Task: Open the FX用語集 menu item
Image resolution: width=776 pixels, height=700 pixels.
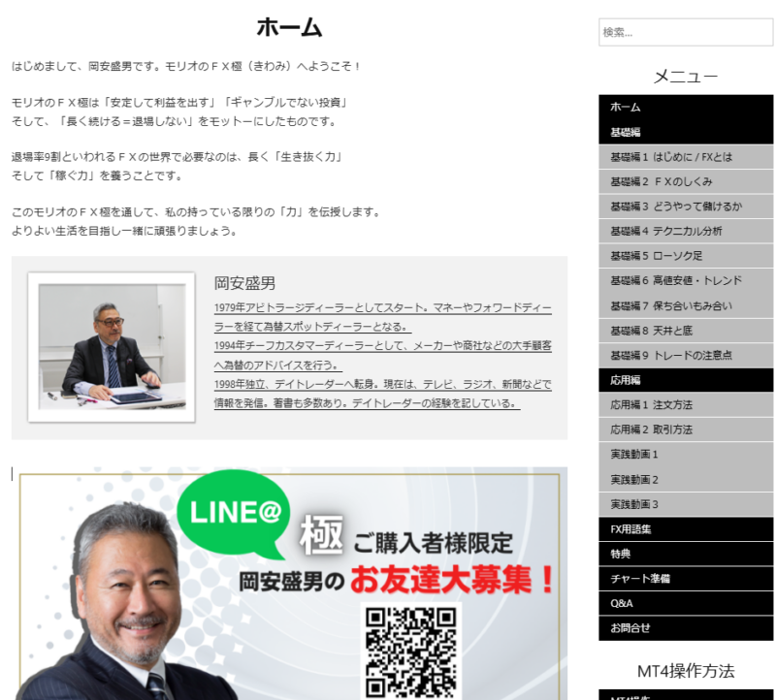Action: [686, 528]
